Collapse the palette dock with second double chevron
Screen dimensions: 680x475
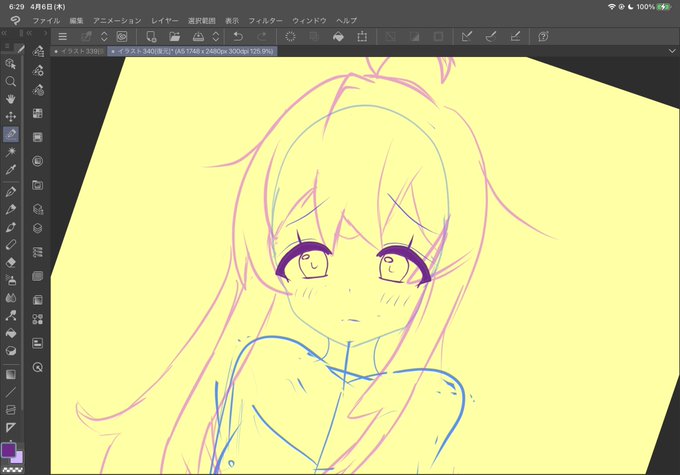pyautogui.click(x=29, y=33)
